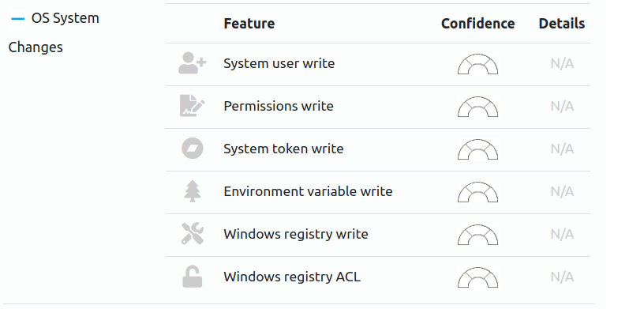
Task: Click the Environment variable tree icon
Action: (193, 191)
